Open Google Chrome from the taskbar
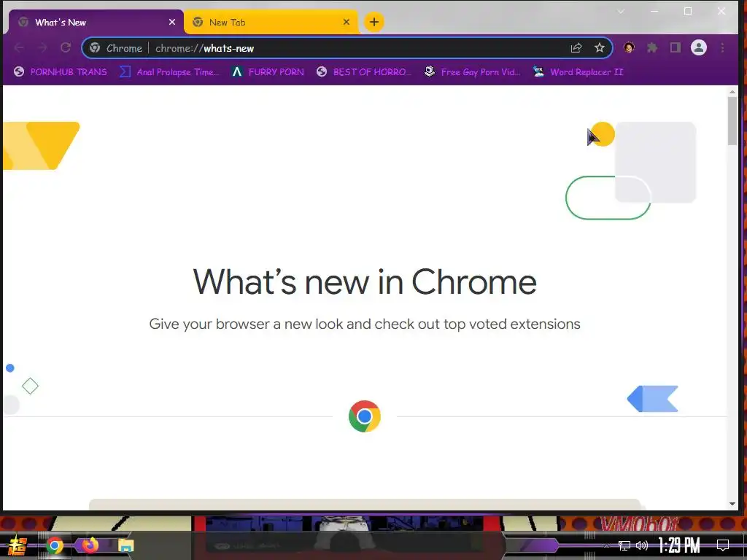Screen dimensions: 747x560 coord(54,545)
